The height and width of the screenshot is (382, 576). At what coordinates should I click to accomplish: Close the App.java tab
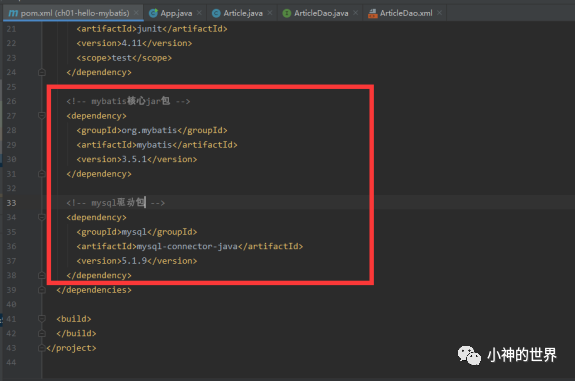199,13
